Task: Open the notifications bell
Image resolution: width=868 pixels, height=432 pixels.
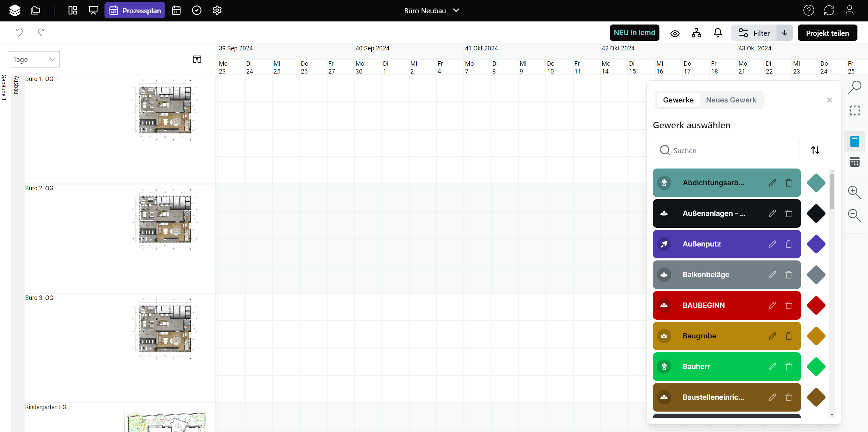Action: coord(718,33)
